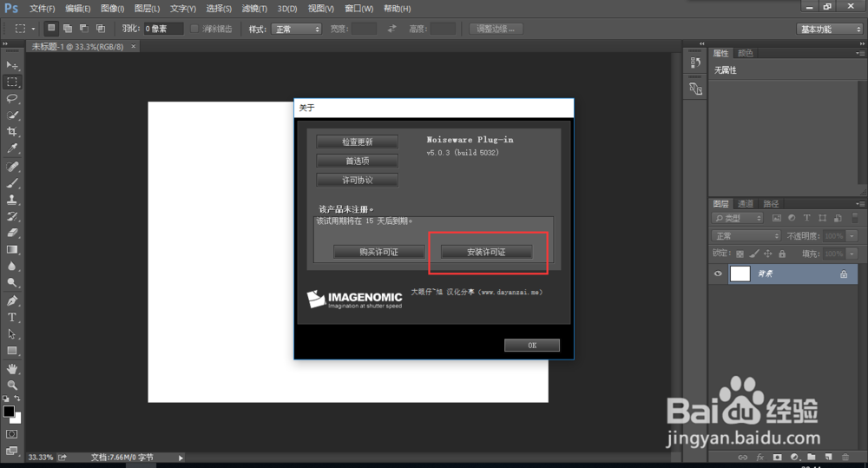Click OK in the 关于 dialog

pos(532,345)
